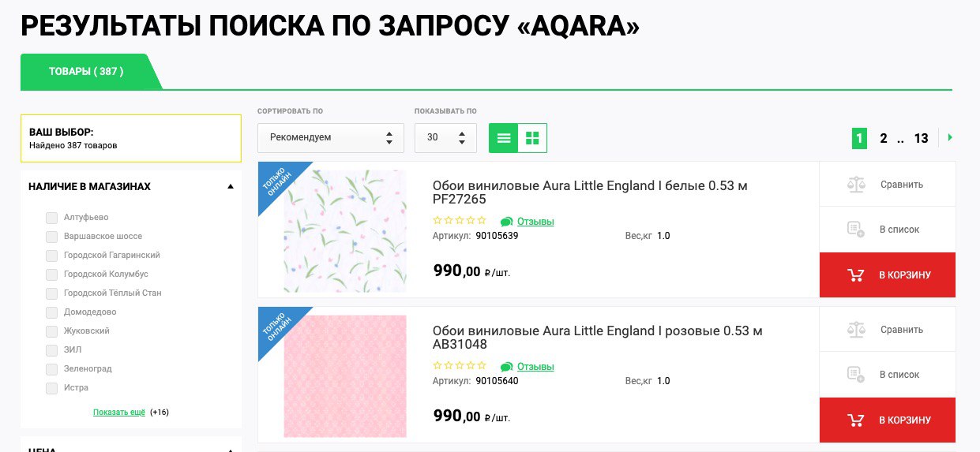The width and height of the screenshot is (980, 452).
Task: Go to page 13 of results
Action: [921, 138]
